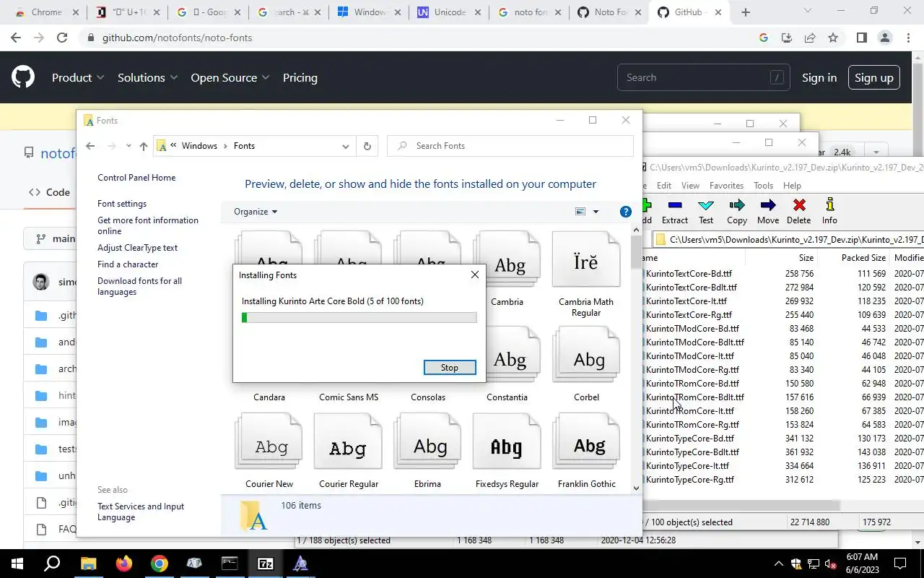
Task: Open 7-Zip taskbar button
Action: (265, 564)
